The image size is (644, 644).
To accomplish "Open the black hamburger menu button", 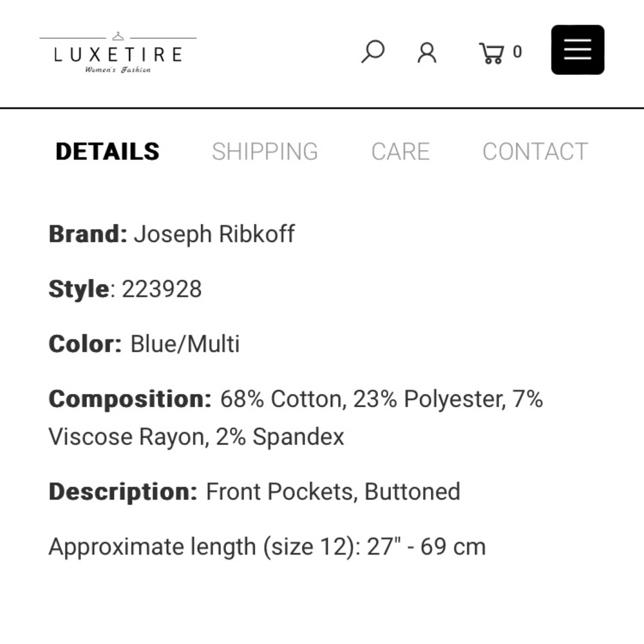I will 577,50.
